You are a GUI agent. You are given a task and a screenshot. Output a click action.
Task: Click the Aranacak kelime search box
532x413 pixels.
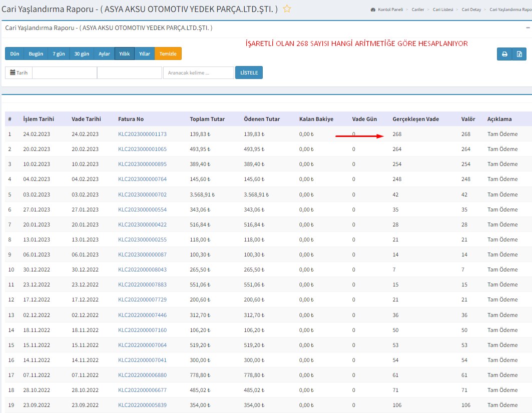point(198,72)
